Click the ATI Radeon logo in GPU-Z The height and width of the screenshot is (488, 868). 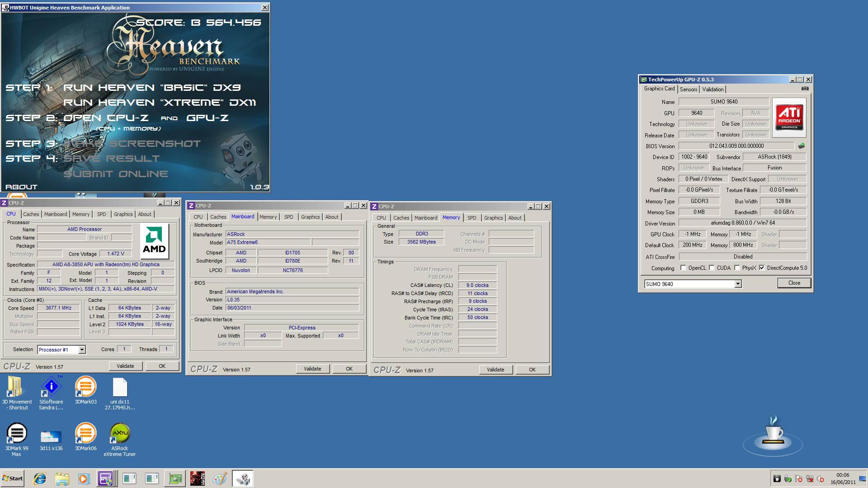click(x=789, y=117)
